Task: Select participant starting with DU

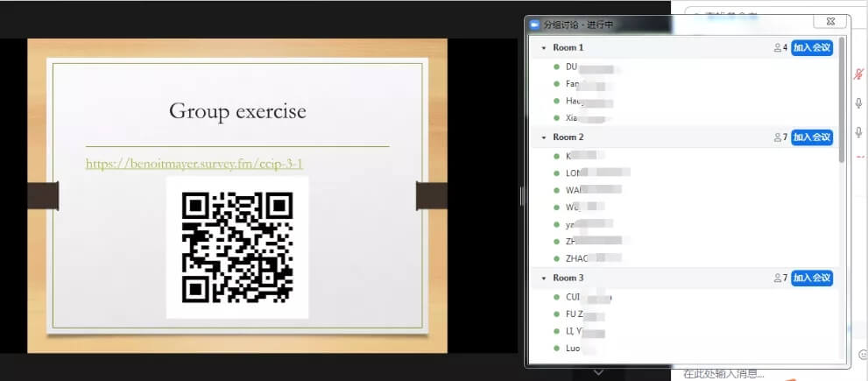Action: 589,67
